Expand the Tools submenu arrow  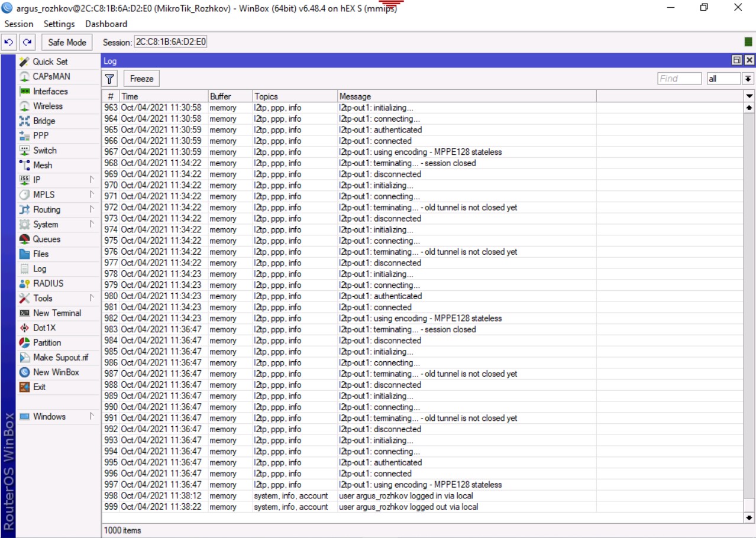tap(92, 297)
